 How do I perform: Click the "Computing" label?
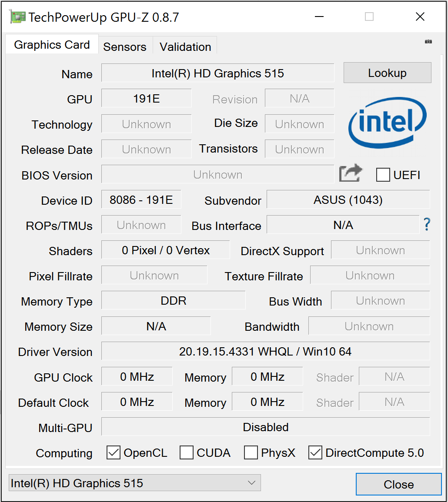click(64, 453)
